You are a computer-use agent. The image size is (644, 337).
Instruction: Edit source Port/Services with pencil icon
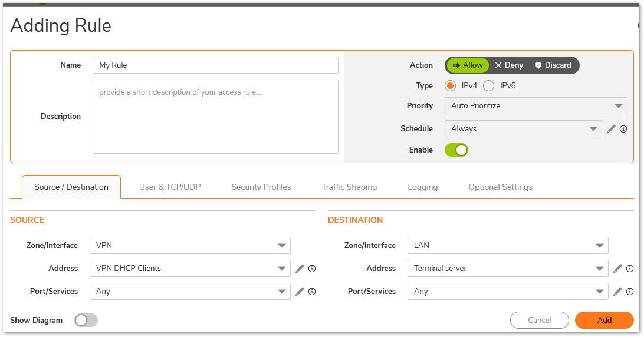300,292
